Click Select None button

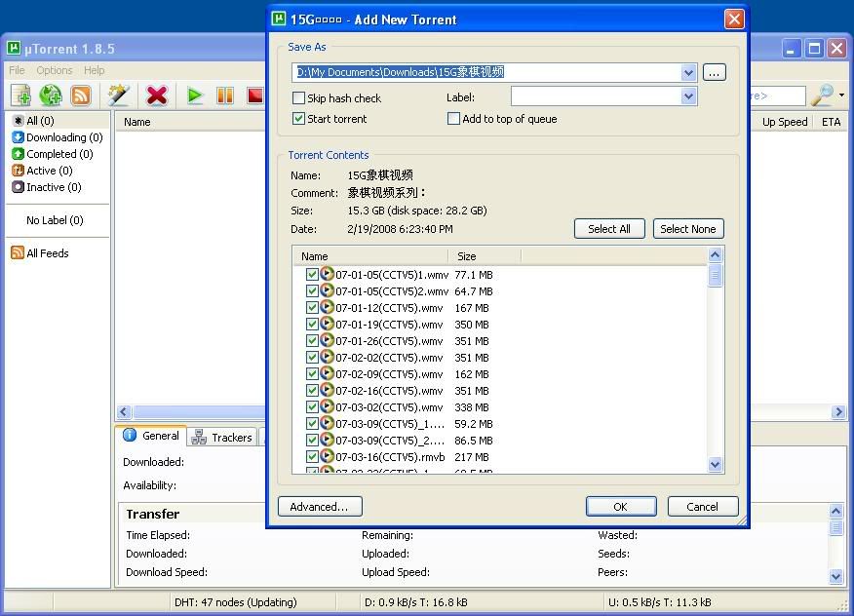[x=688, y=229]
